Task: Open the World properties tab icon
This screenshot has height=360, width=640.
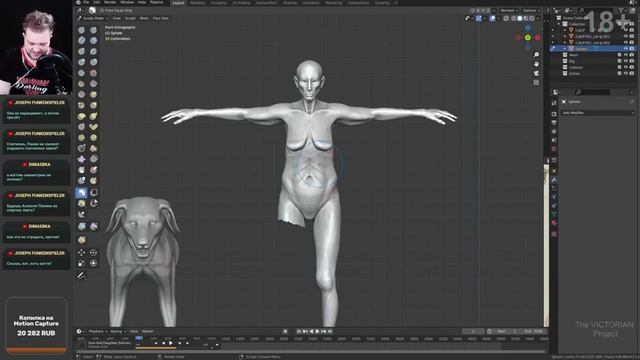Action: point(554,148)
